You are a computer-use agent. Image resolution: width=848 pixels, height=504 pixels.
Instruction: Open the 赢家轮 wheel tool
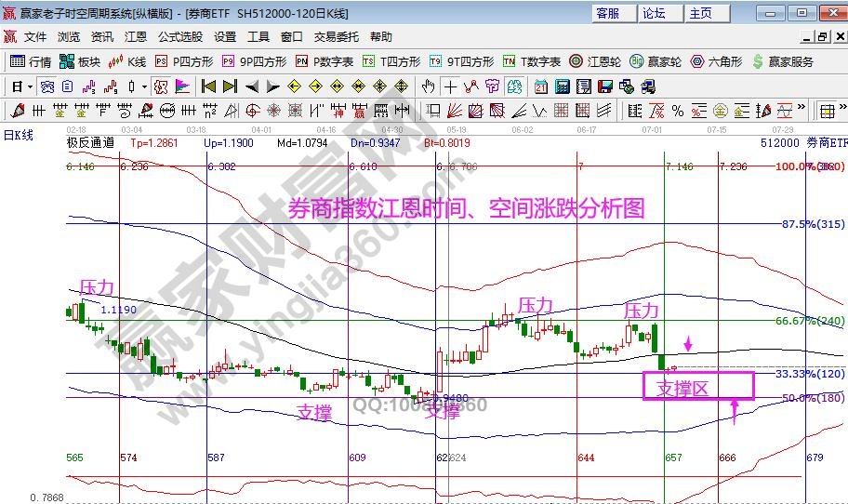tap(655, 61)
